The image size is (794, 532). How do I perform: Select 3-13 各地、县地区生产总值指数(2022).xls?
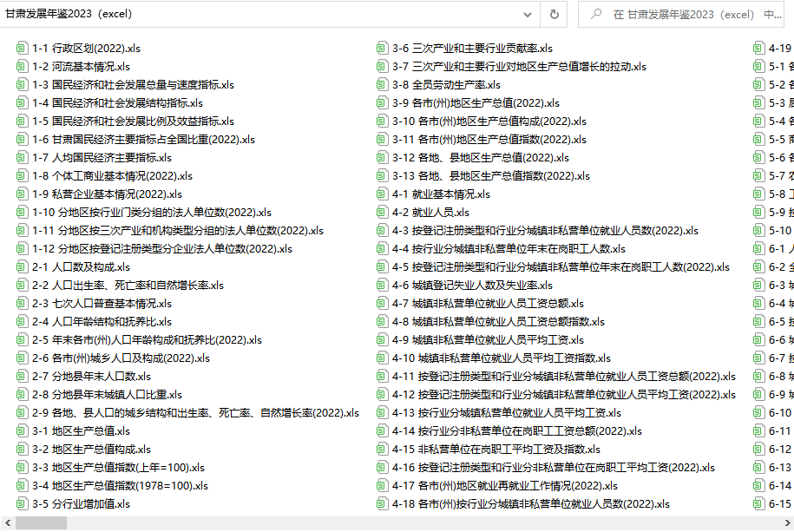(x=491, y=176)
